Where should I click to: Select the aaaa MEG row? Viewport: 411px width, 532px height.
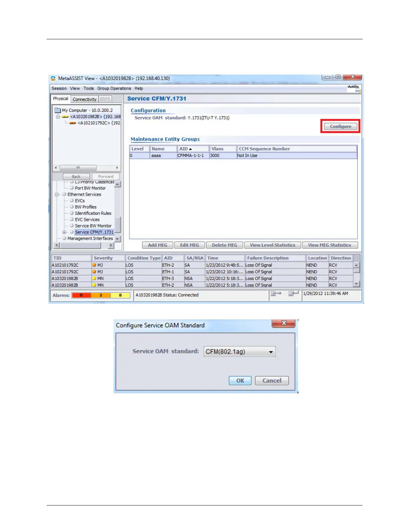pos(243,156)
